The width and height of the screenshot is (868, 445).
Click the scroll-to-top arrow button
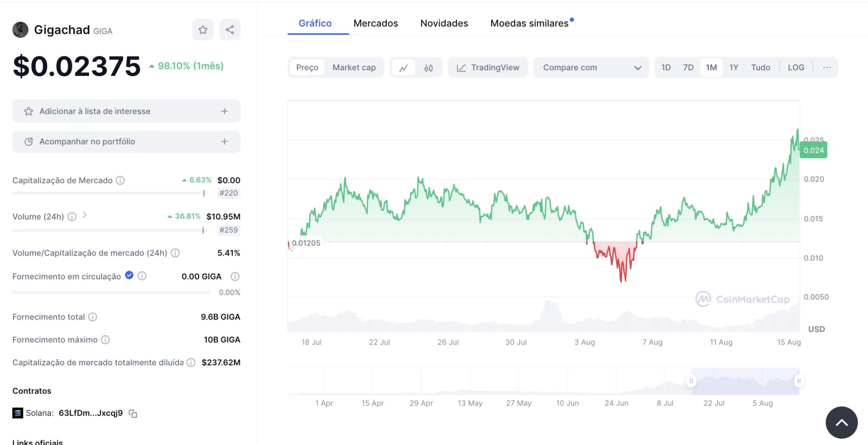pos(841,422)
